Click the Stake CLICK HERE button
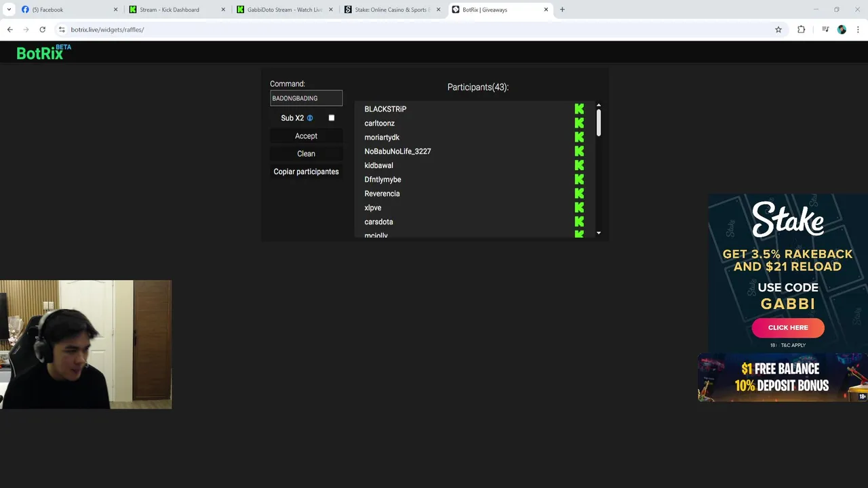 (x=788, y=327)
